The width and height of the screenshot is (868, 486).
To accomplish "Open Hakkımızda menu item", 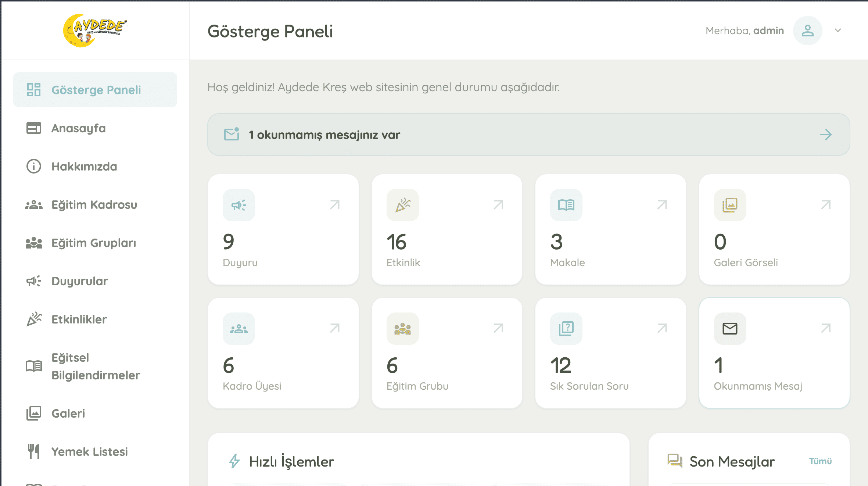I will pos(95,166).
